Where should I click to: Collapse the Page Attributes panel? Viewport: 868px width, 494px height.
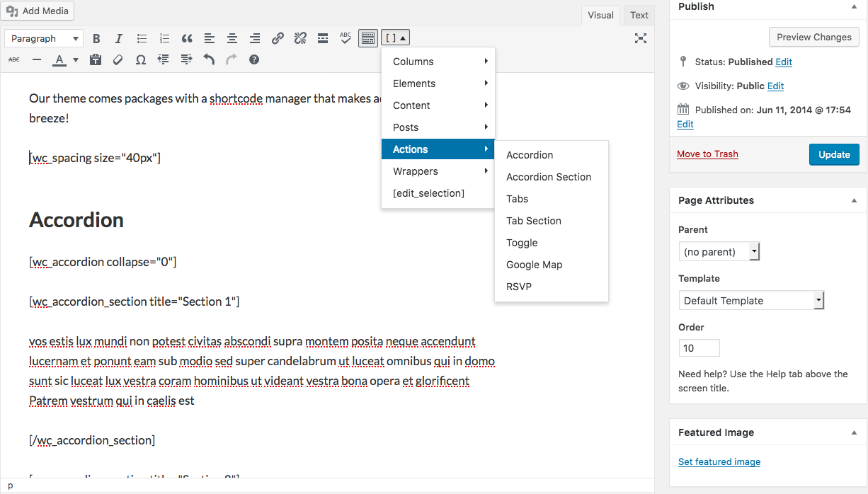tap(854, 200)
